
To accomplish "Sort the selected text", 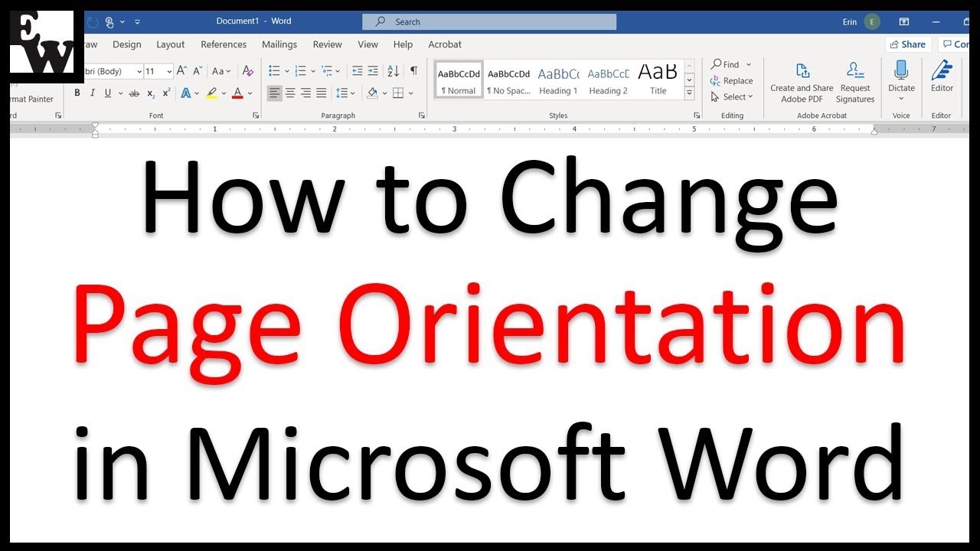I will point(393,71).
